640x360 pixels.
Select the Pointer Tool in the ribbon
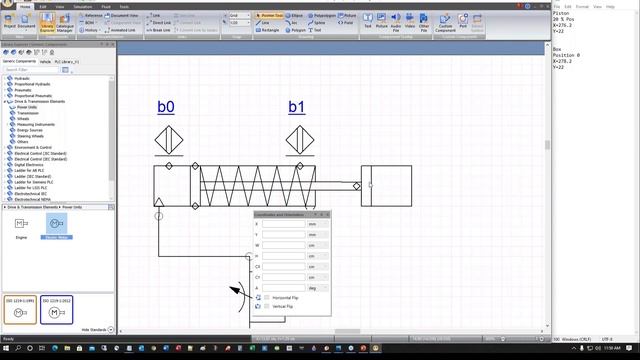(269, 16)
